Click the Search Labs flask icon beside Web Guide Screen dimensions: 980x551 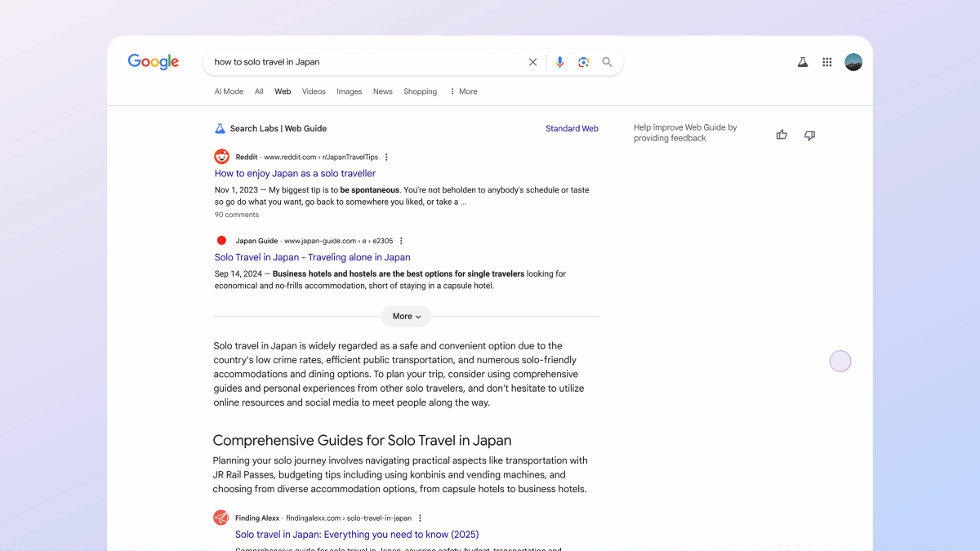click(x=220, y=128)
